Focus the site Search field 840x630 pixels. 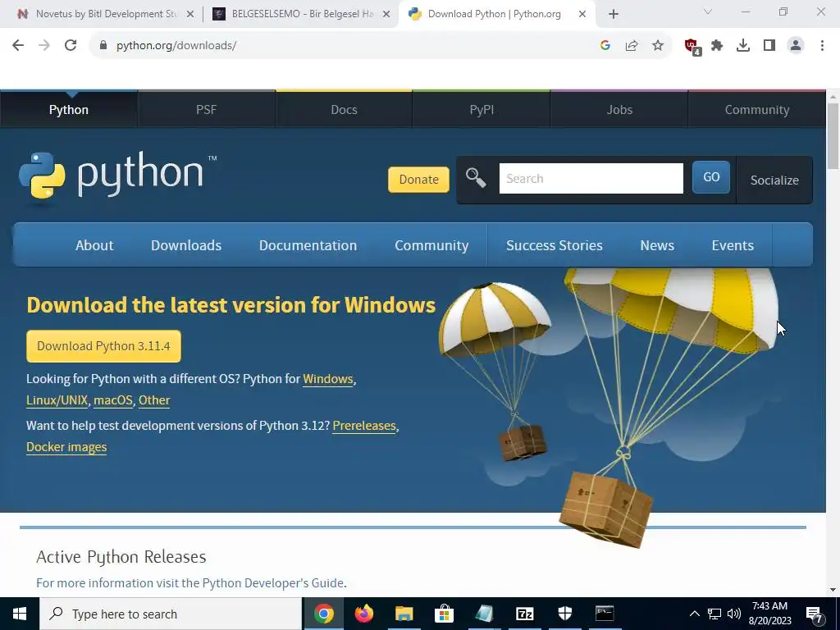tap(591, 178)
